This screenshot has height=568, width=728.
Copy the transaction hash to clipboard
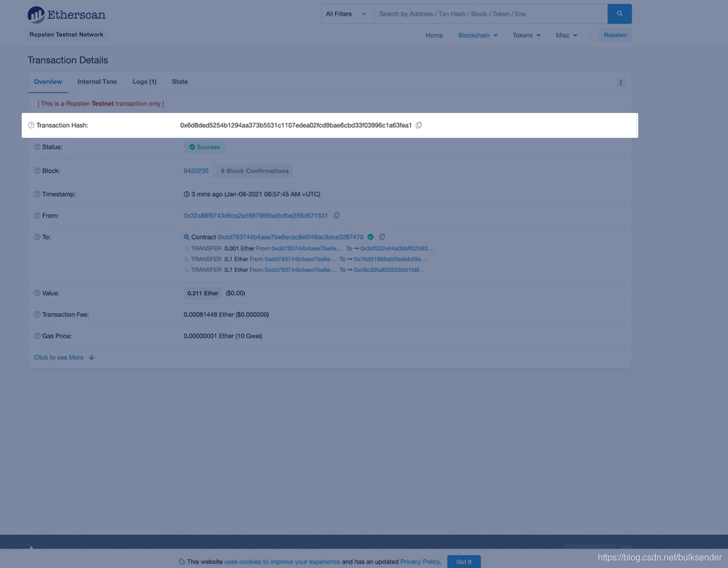pyautogui.click(x=419, y=125)
